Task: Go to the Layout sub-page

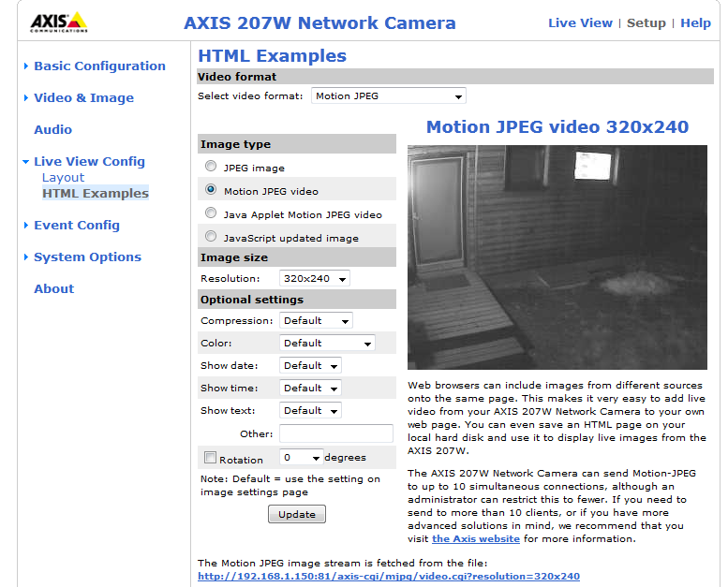Action: click(x=63, y=178)
